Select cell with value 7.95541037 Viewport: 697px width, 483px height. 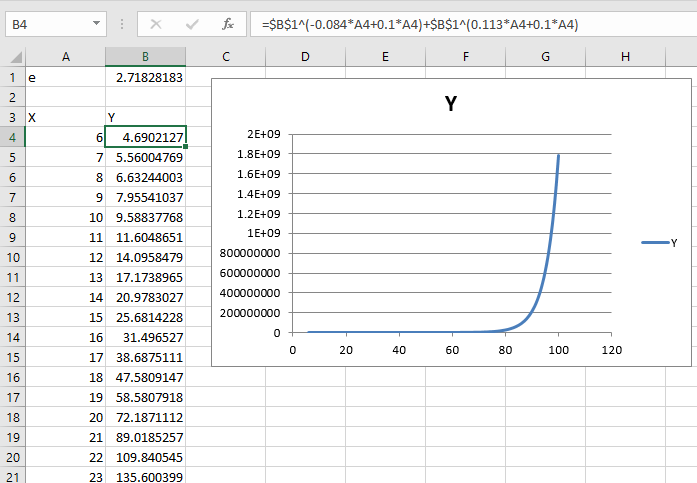point(145,197)
